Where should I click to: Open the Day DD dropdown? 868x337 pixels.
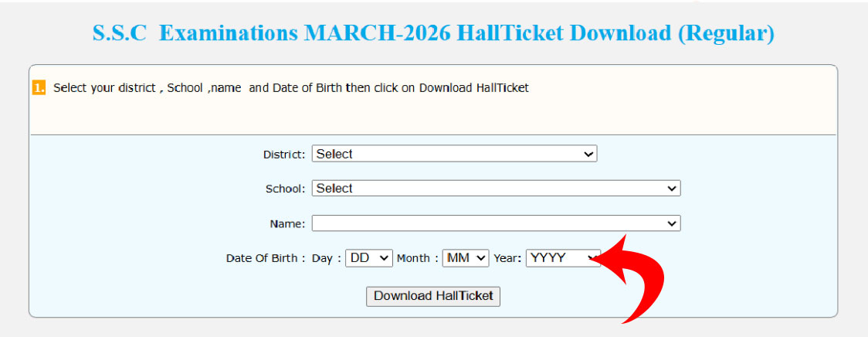pyautogui.click(x=369, y=258)
